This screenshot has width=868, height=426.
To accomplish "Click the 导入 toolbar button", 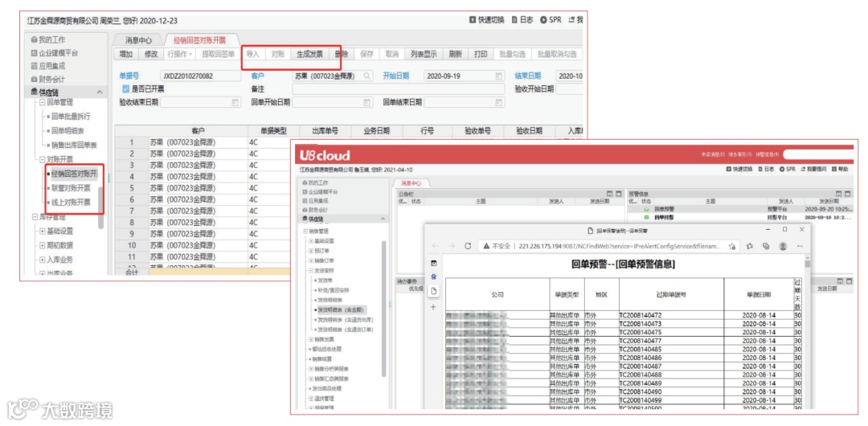I will click(252, 55).
